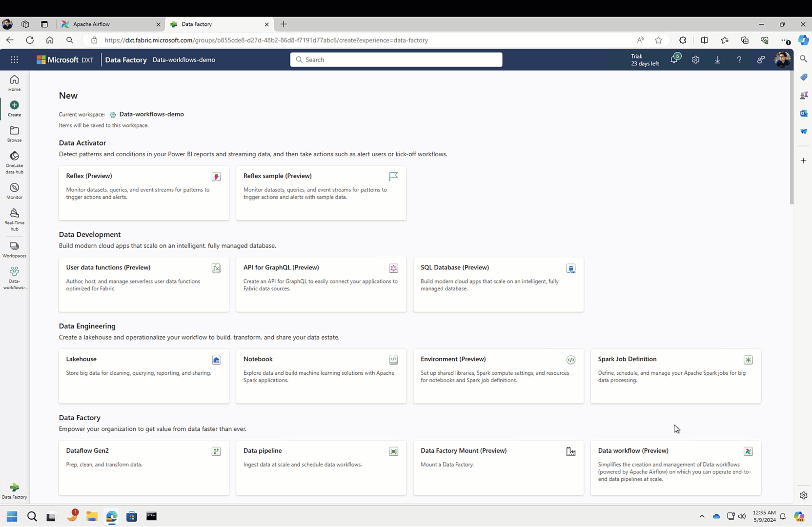Create API for GraphQL (Preview)
This screenshot has width=812, height=527.
pyautogui.click(x=321, y=284)
